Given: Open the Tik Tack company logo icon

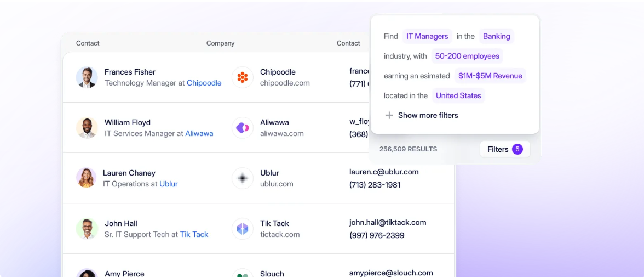Looking at the screenshot, I should click(x=242, y=229).
